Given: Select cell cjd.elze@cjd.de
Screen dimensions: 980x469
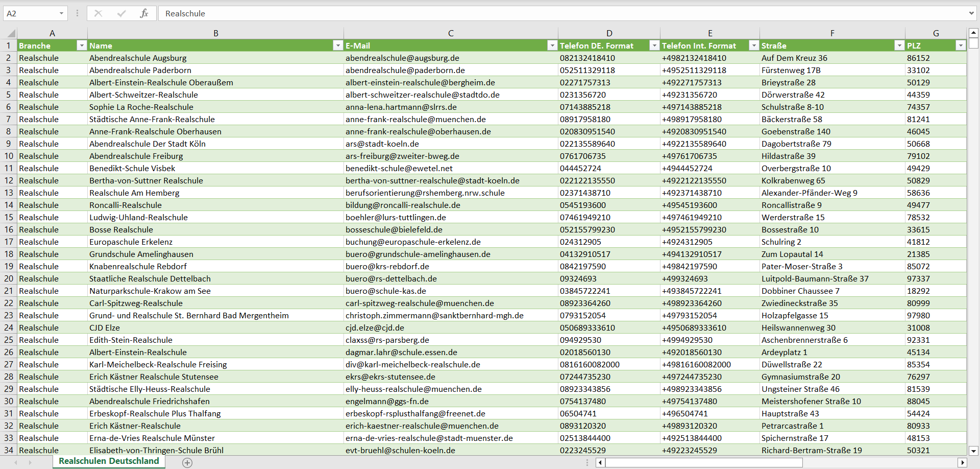Looking at the screenshot, I should (x=451, y=327).
